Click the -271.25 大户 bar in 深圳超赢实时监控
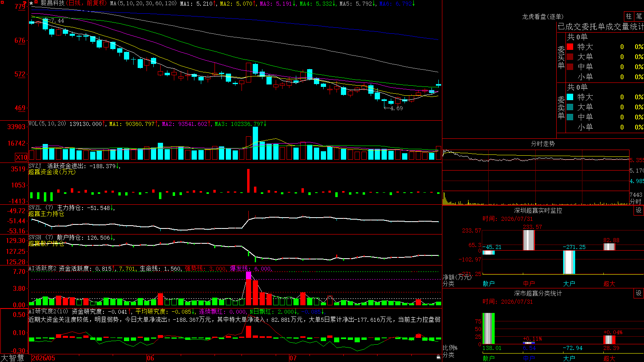The image size is (644, 362). (569, 262)
